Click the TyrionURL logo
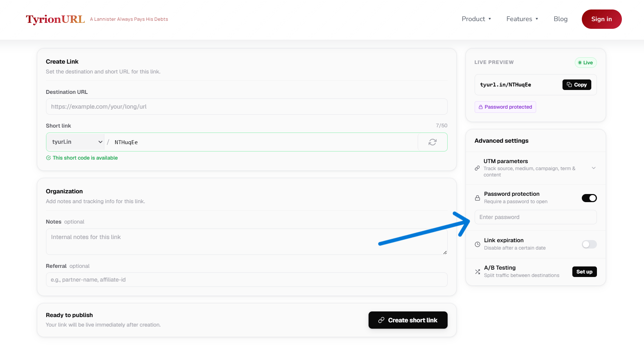Screen dimensions: 644x348 click(x=55, y=19)
